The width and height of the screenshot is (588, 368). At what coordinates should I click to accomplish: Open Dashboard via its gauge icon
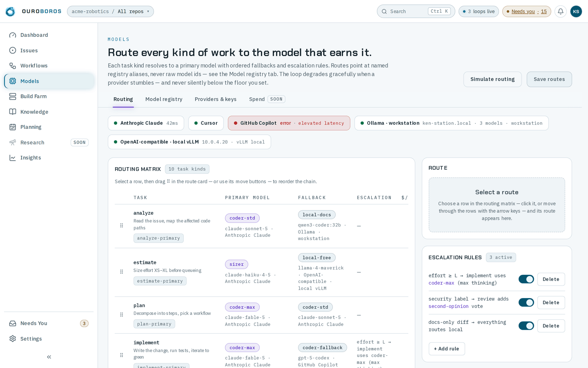pyautogui.click(x=13, y=35)
